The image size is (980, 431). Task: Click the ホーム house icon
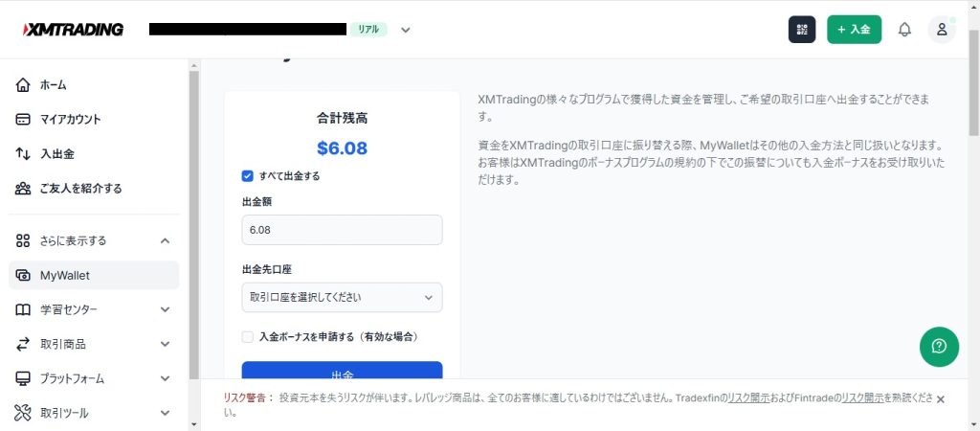24,85
